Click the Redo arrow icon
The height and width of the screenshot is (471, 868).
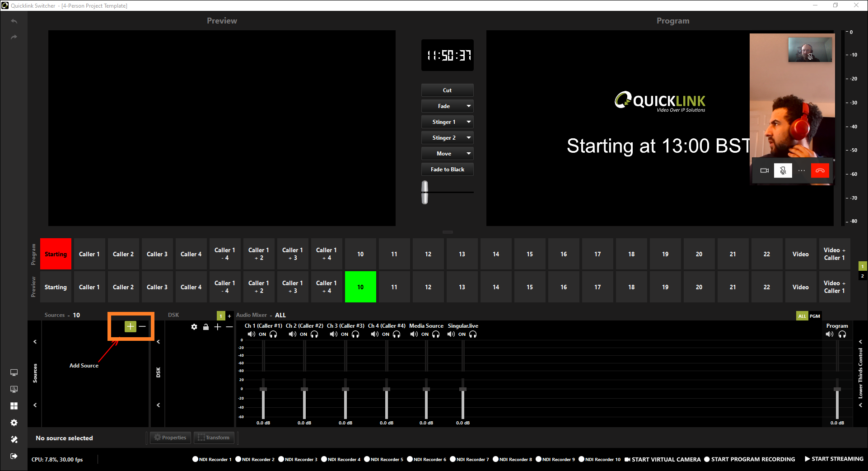click(x=14, y=37)
